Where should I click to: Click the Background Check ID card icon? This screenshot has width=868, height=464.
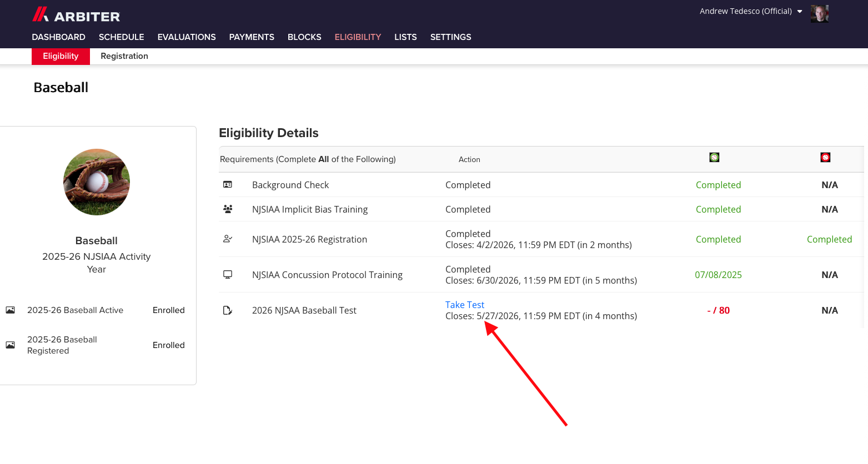[228, 185]
